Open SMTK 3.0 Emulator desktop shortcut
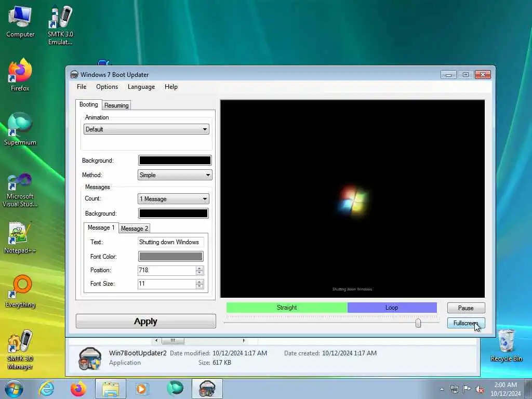 point(60,25)
